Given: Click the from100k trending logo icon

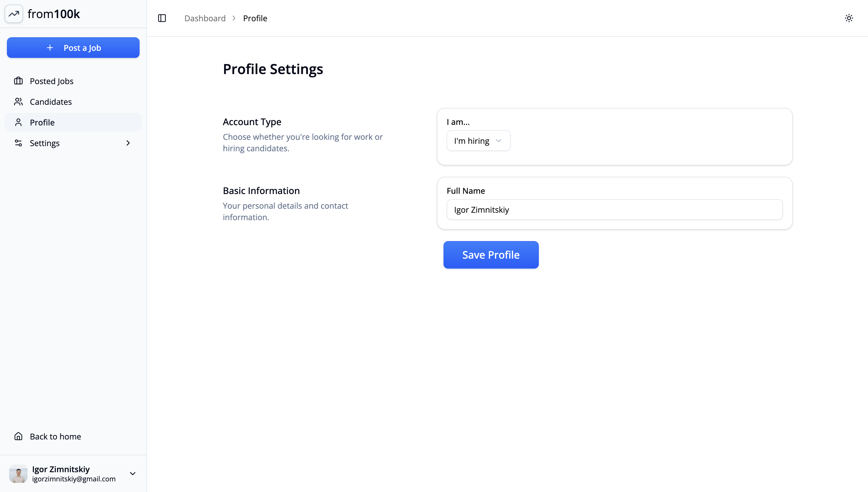Looking at the screenshot, I should [x=14, y=14].
